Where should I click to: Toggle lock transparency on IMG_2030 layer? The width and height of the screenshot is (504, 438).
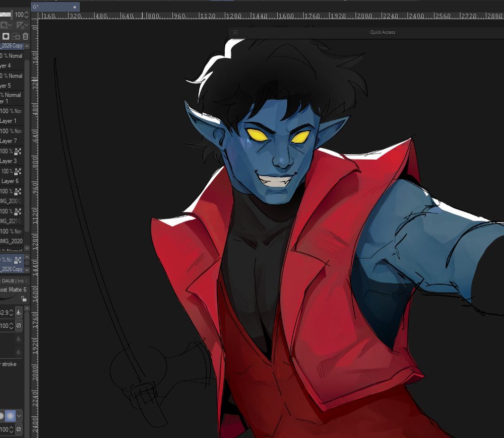[x=18, y=191]
